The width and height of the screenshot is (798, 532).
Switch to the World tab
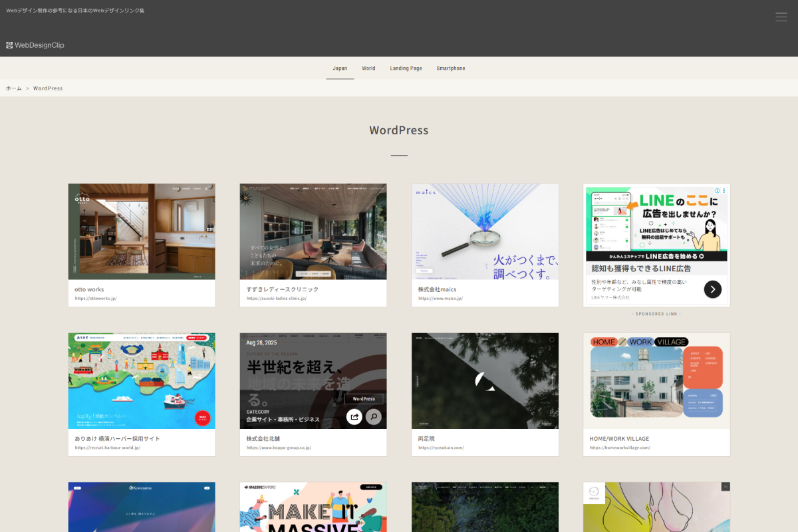pos(368,68)
